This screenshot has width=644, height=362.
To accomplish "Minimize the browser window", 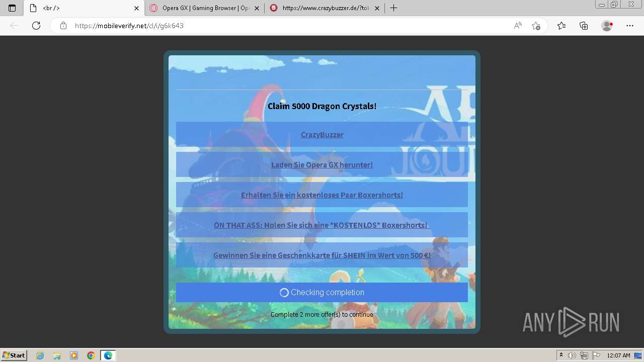I will tap(602, 5).
